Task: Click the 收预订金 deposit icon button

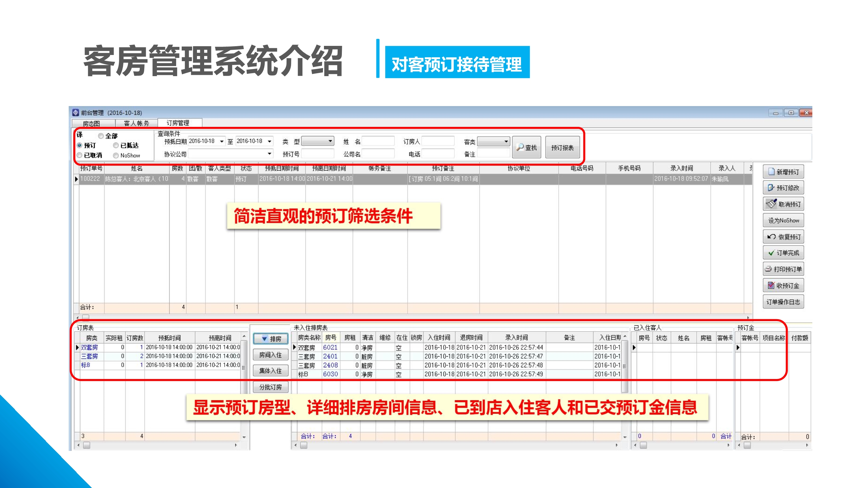Action: click(x=783, y=286)
